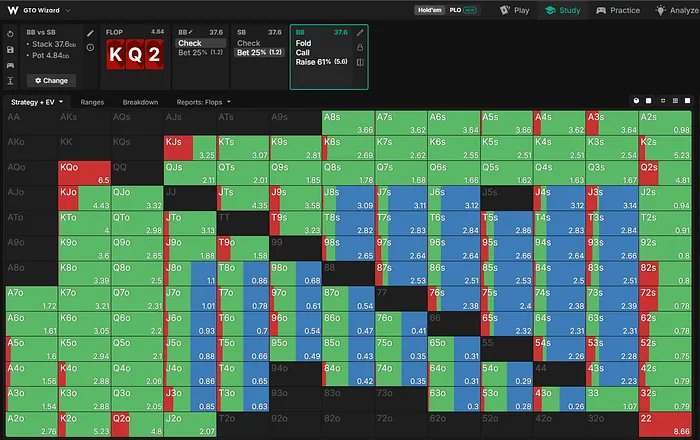Screen dimensions: 700x440
Task: Click the reset circular-arrow icon in left sidebar
Action: tap(10, 34)
